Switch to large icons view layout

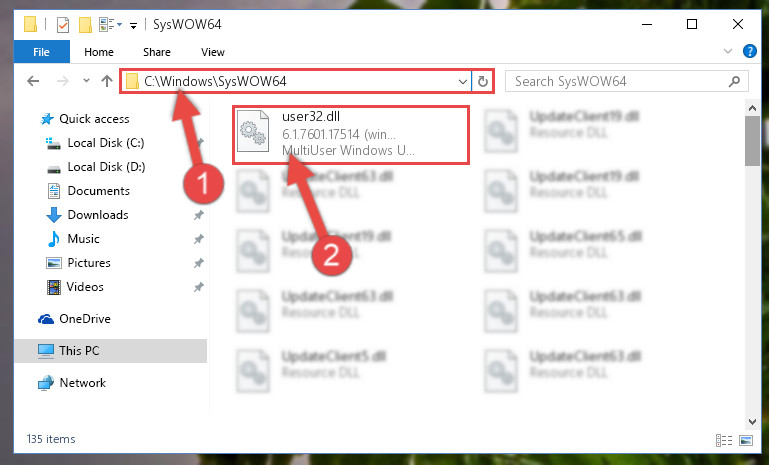coord(745,440)
